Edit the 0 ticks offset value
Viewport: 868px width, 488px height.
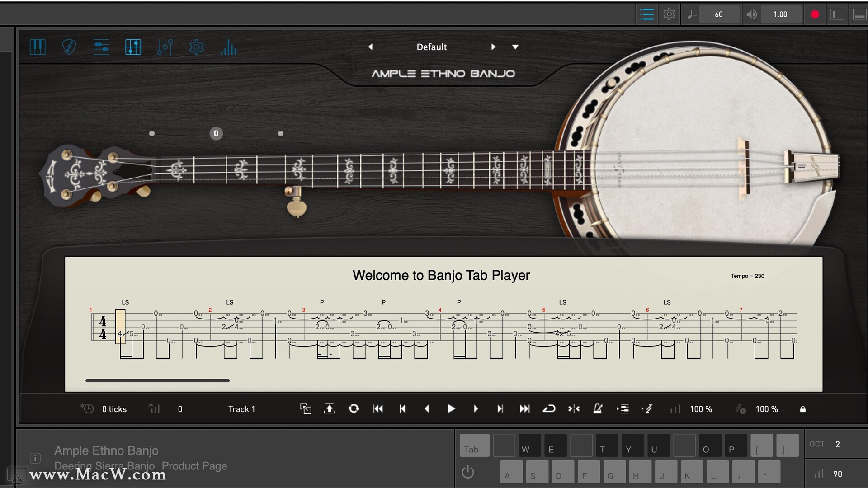(114, 409)
